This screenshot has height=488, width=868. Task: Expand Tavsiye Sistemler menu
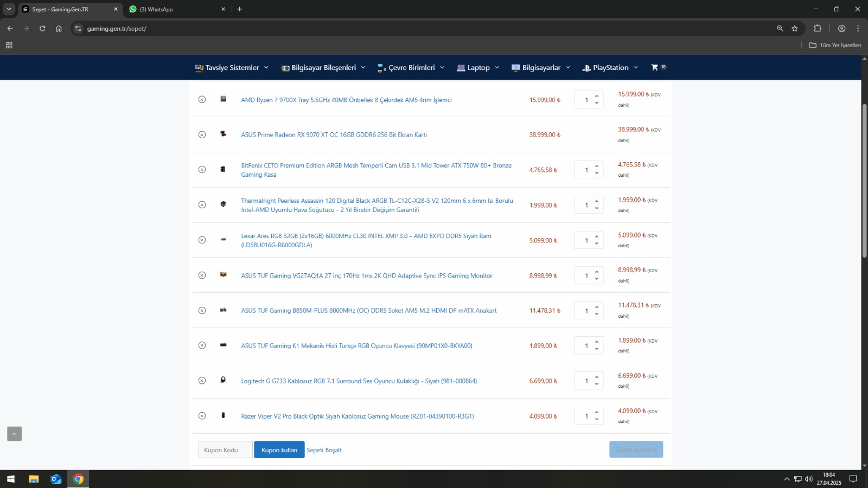[x=232, y=68]
